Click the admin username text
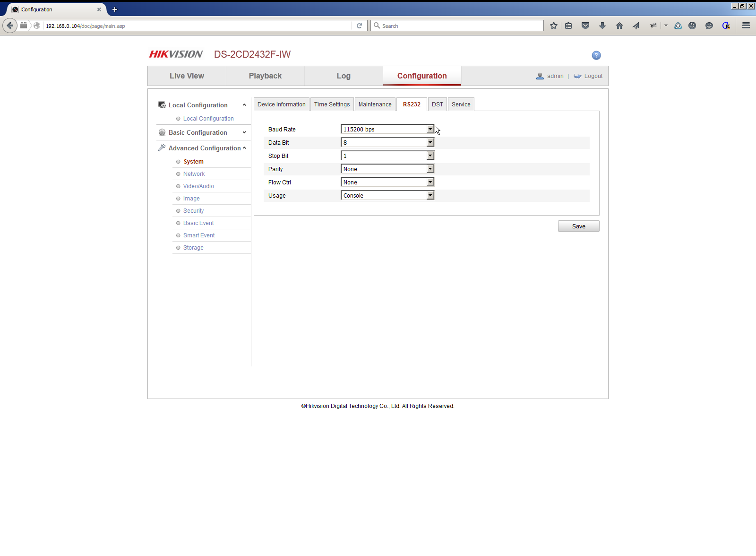 (x=555, y=76)
